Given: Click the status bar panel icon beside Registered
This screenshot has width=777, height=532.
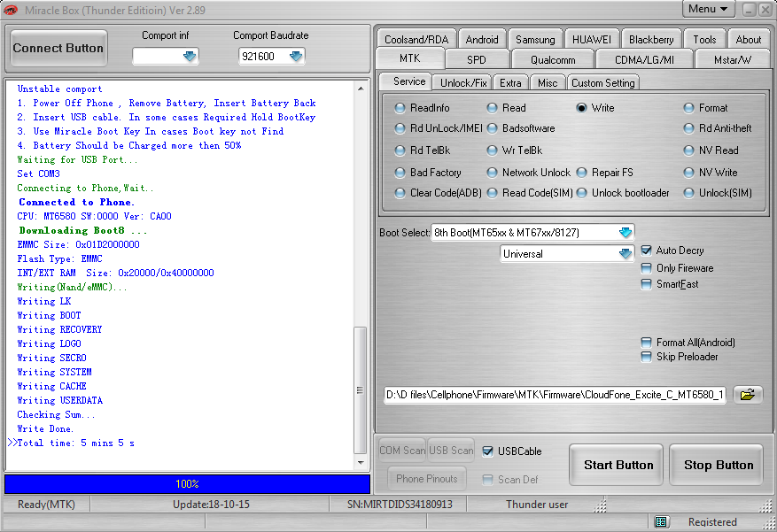Looking at the screenshot, I should click(661, 521).
